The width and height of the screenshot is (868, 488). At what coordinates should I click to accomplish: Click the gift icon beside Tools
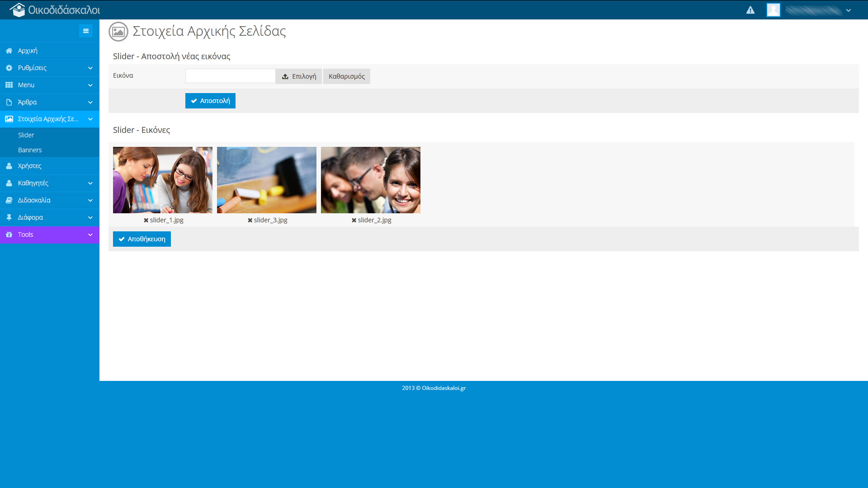click(9, 235)
